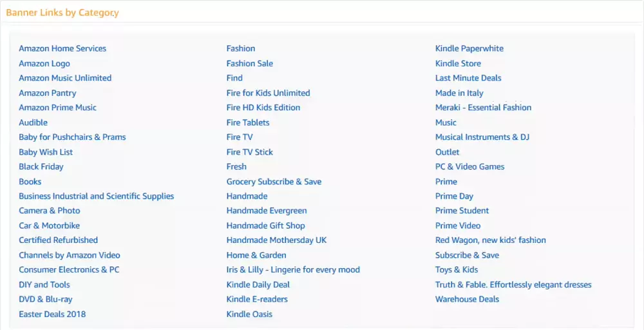Image resolution: width=644 pixels, height=330 pixels.
Task: Open Consumer Electronics & PC category
Action: click(x=69, y=269)
